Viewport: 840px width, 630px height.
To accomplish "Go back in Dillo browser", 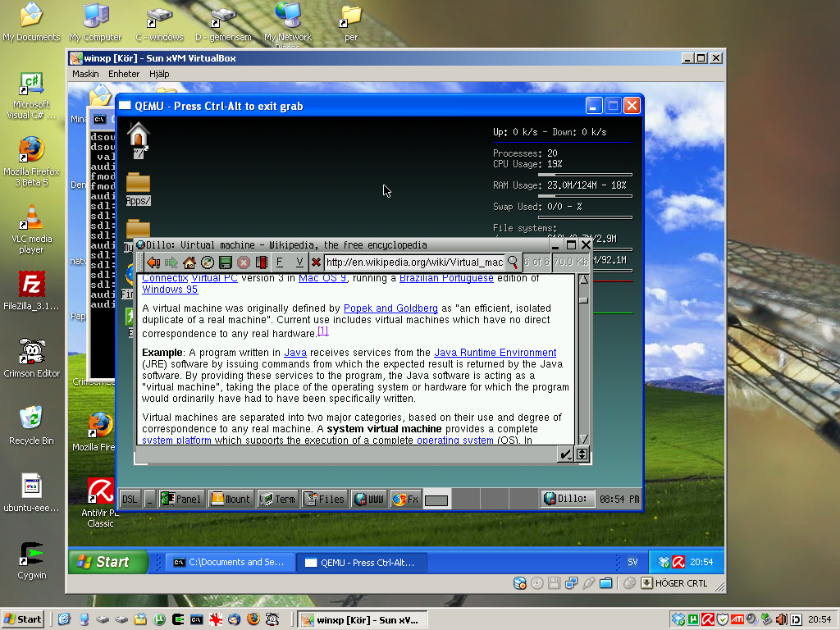I will point(153,262).
